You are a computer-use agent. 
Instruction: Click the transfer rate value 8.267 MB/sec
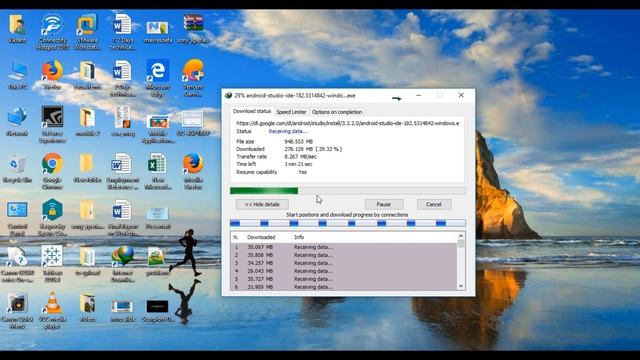click(300, 157)
